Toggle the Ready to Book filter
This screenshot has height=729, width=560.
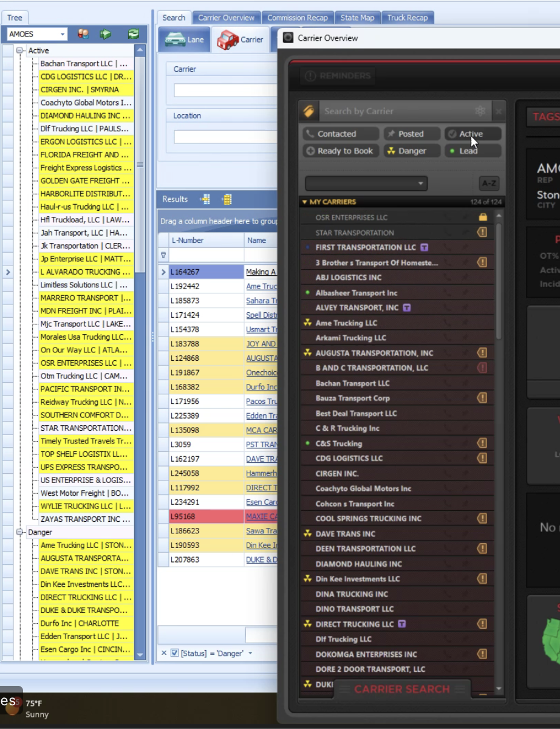tap(341, 151)
